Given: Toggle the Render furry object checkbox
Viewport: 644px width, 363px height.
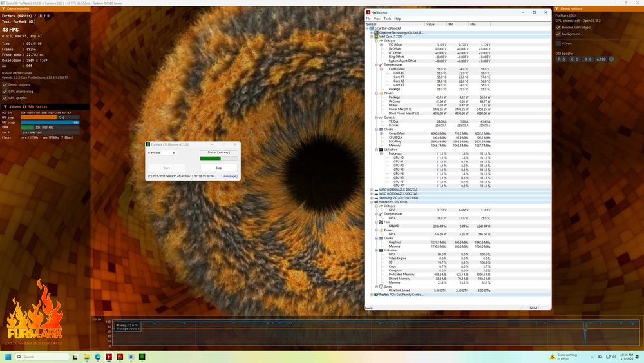Looking at the screenshot, I should pyautogui.click(x=558, y=28).
